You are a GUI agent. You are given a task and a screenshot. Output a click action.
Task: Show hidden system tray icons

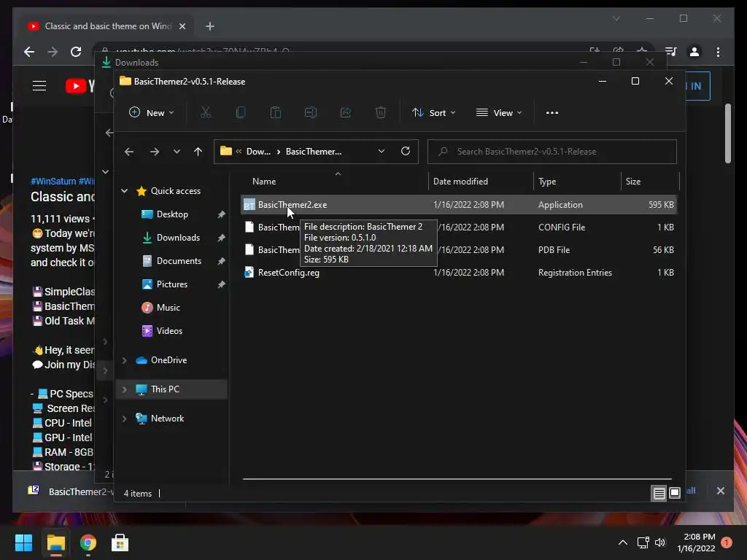623,542
